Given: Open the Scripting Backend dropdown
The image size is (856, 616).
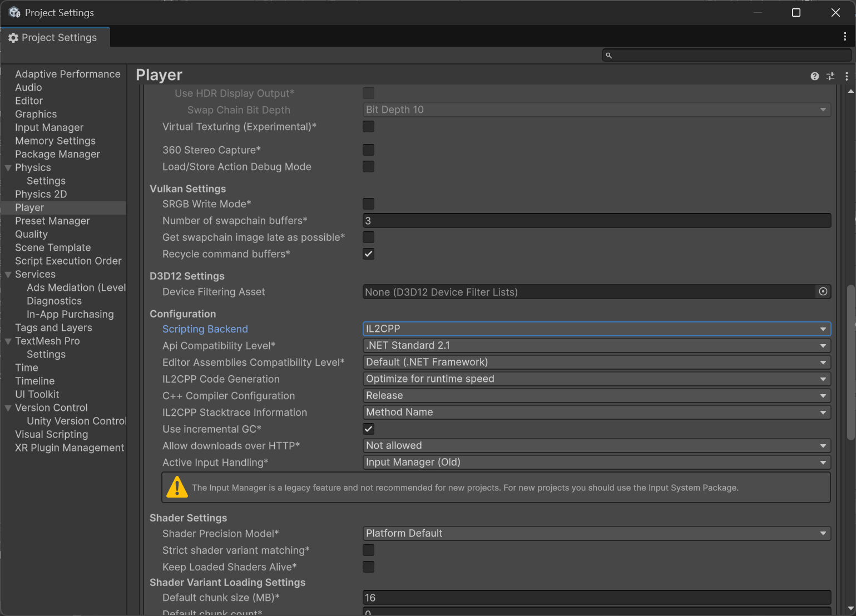Looking at the screenshot, I should 596,329.
